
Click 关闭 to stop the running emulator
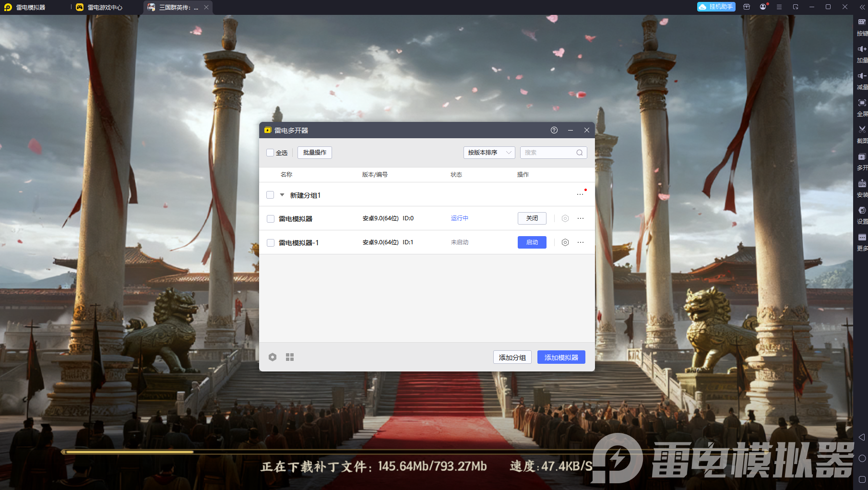(532, 218)
